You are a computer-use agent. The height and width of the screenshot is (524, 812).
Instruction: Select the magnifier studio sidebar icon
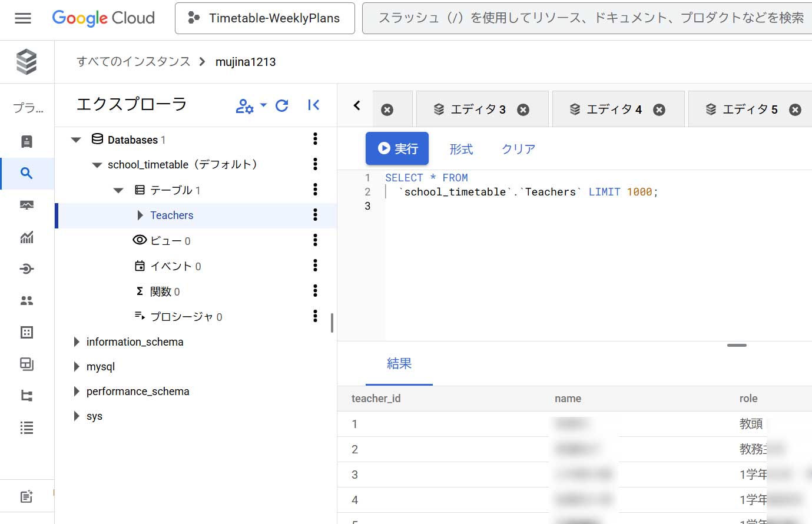point(26,173)
